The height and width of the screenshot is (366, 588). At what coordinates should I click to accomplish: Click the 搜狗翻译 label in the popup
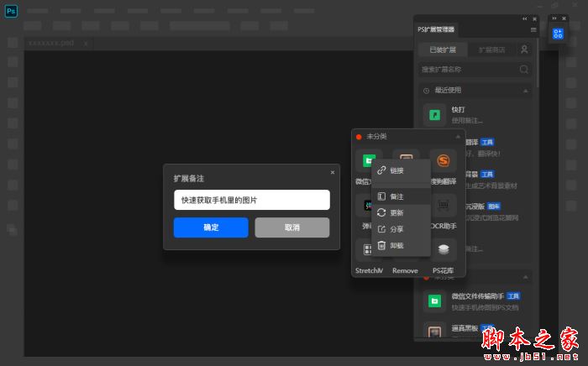point(444,181)
